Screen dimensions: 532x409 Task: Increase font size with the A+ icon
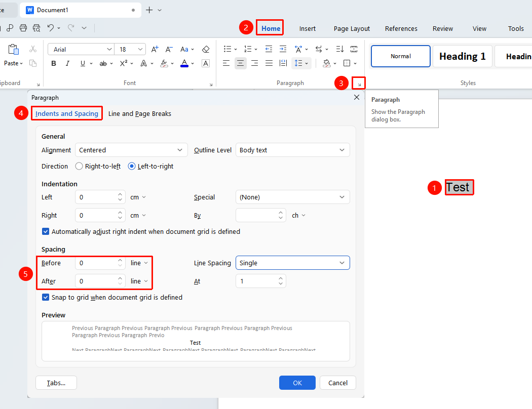[155, 49]
